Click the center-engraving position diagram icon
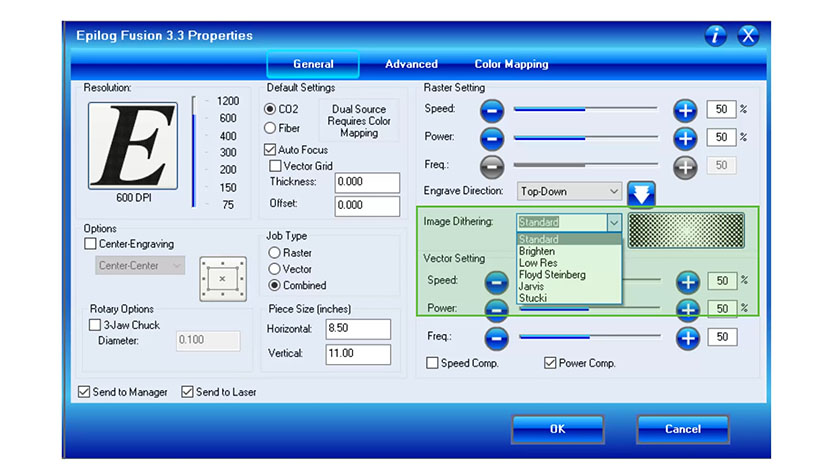830x473 pixels. click(222, 278)
